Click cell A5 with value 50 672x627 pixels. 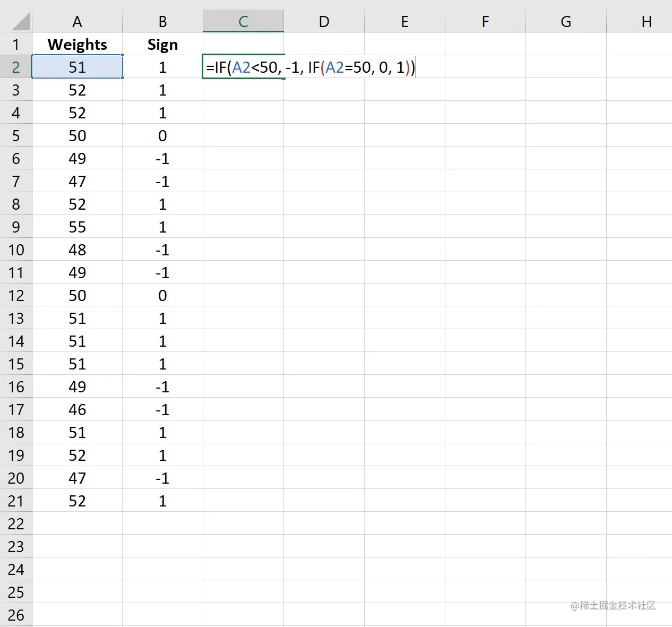tap(77, 135)
